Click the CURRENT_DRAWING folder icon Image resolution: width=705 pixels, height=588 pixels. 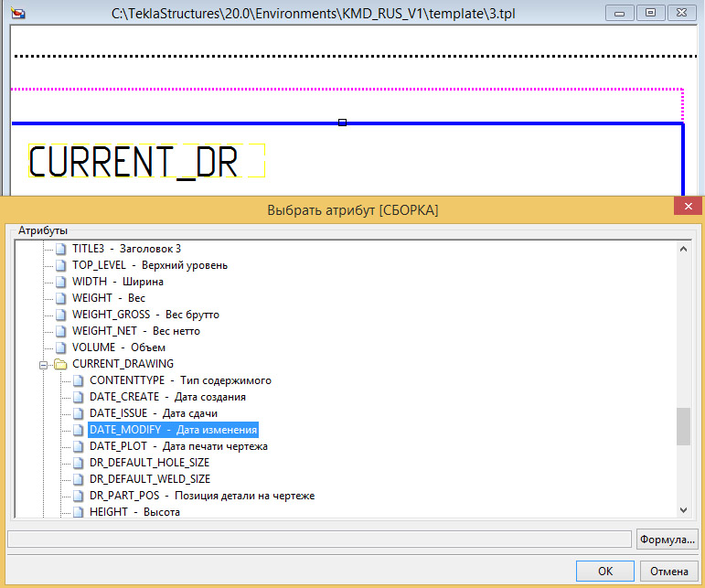[60, 364]
